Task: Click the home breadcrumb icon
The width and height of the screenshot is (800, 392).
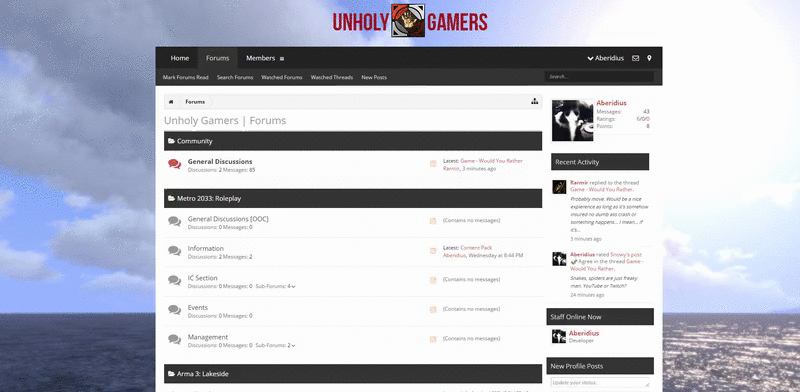Action: (171, 102)
